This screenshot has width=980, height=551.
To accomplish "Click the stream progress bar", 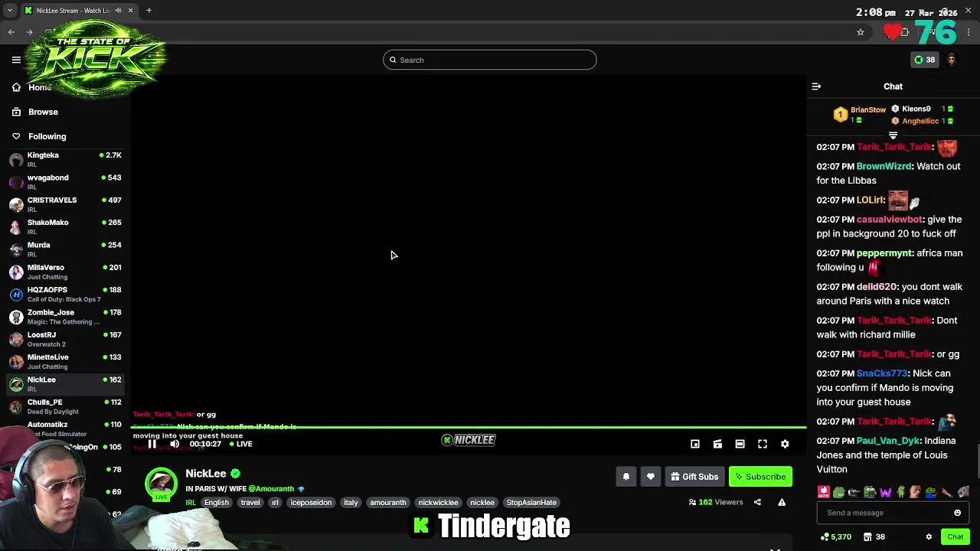I will 469,428.
